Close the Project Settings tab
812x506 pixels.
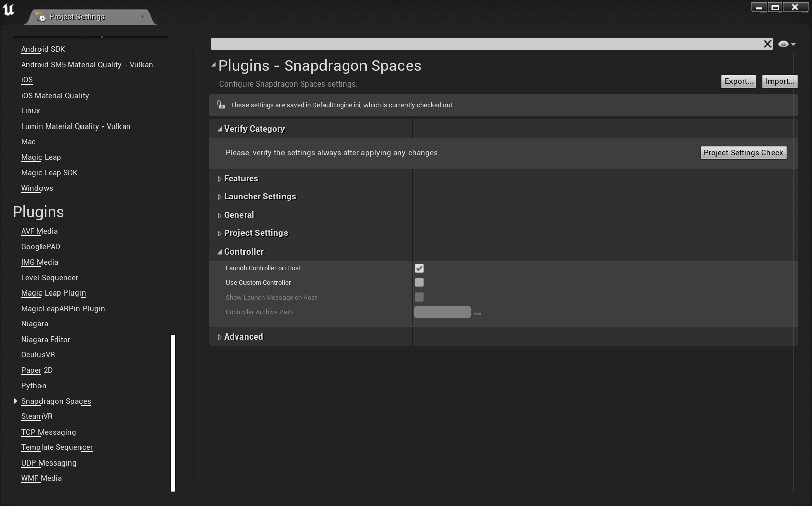click(142, 17)
